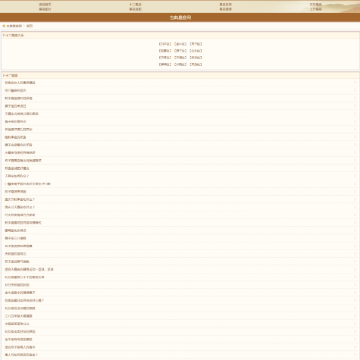
Task: Click the chevron arrow on the last visible article row
Action: [x=355, y=355]
